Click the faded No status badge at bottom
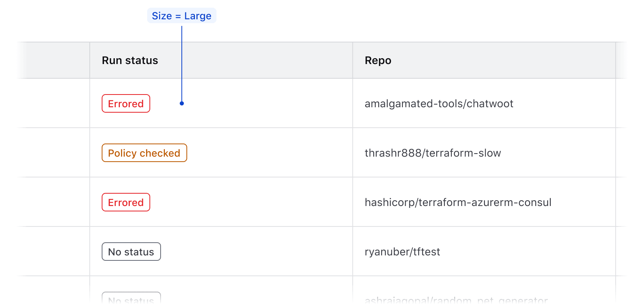This screenshot has width=644, height=304. click(131, 298)
